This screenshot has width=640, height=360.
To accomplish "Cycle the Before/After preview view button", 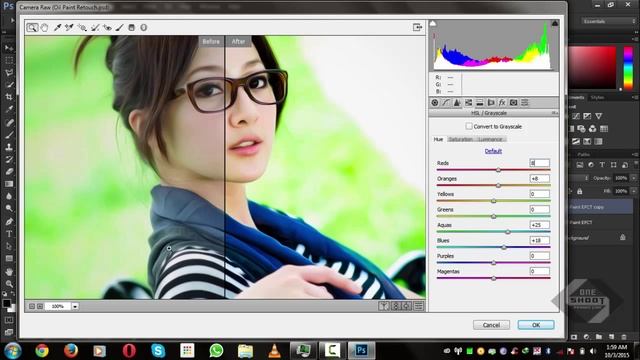I will click(x=384, y=306).
